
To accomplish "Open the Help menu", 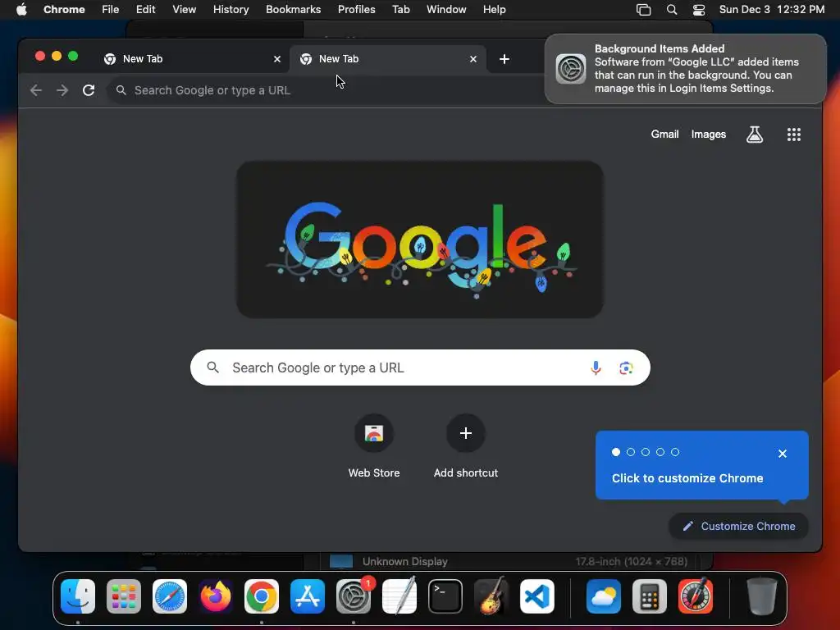I will (494, 10).
